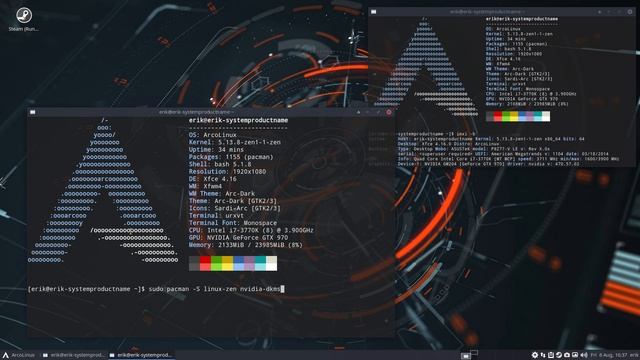Click 'Terminal: urxvt' in front terminal
Screen dimensions: 640x360
click(216, 216)
